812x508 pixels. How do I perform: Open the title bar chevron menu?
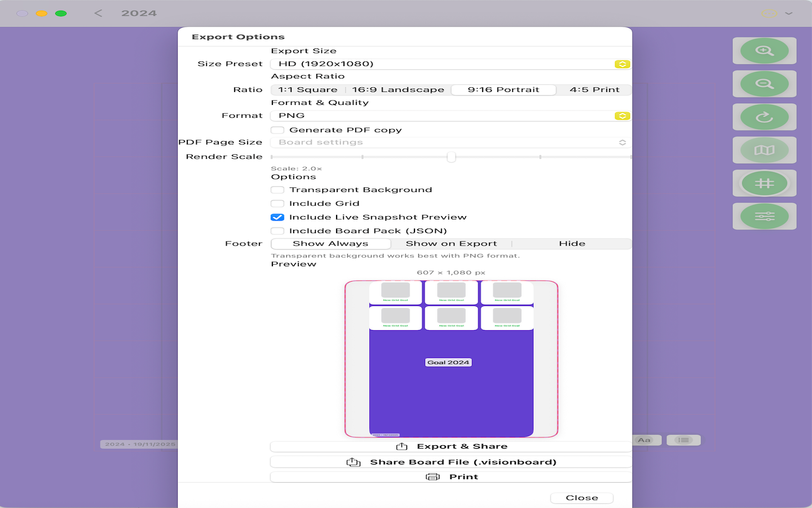point(789,13)
